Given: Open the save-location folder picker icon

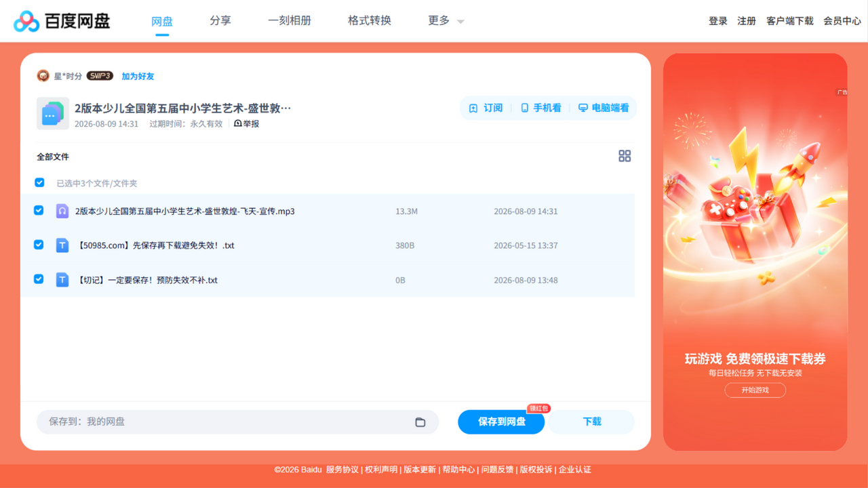Looking at the screenshot, I should pyautogui.click(x=420, y=422).
